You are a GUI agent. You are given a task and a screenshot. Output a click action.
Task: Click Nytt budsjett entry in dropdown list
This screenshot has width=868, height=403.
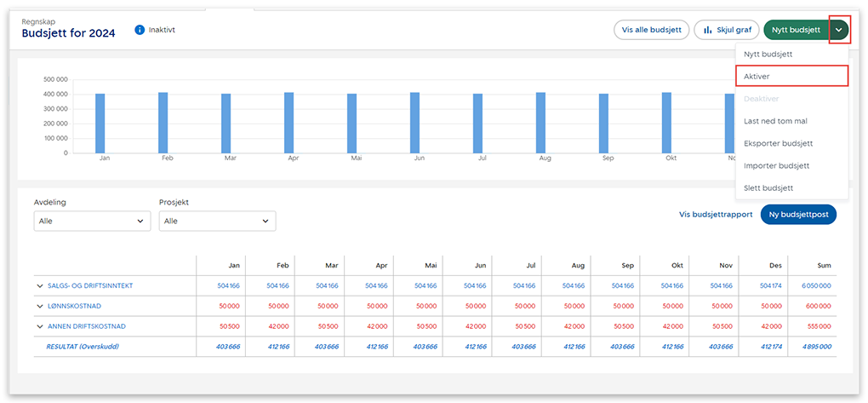[768, 55]
